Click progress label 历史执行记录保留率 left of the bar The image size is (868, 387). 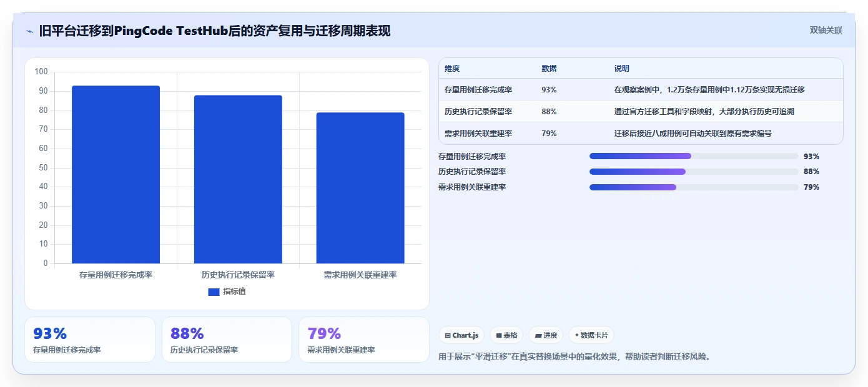(472, 172)
